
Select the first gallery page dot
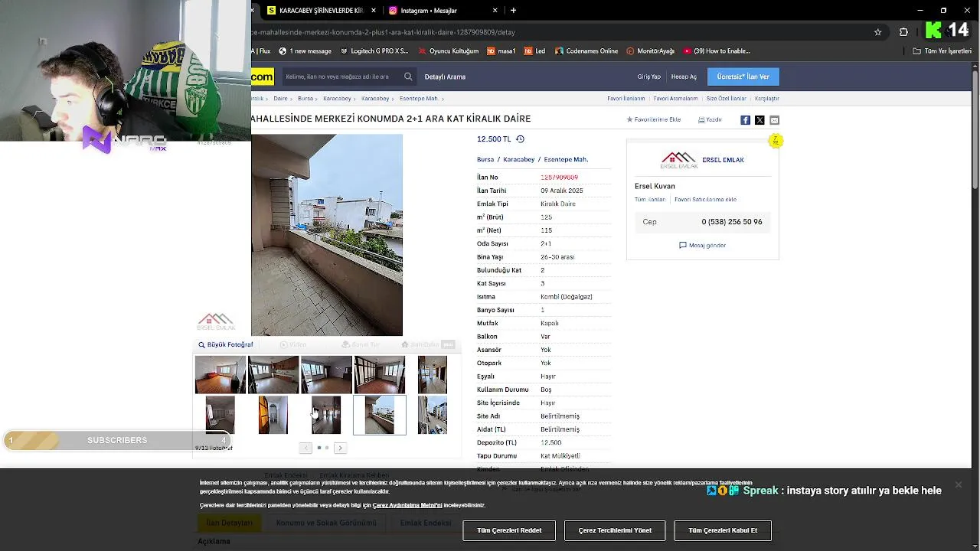click(319, 448)
